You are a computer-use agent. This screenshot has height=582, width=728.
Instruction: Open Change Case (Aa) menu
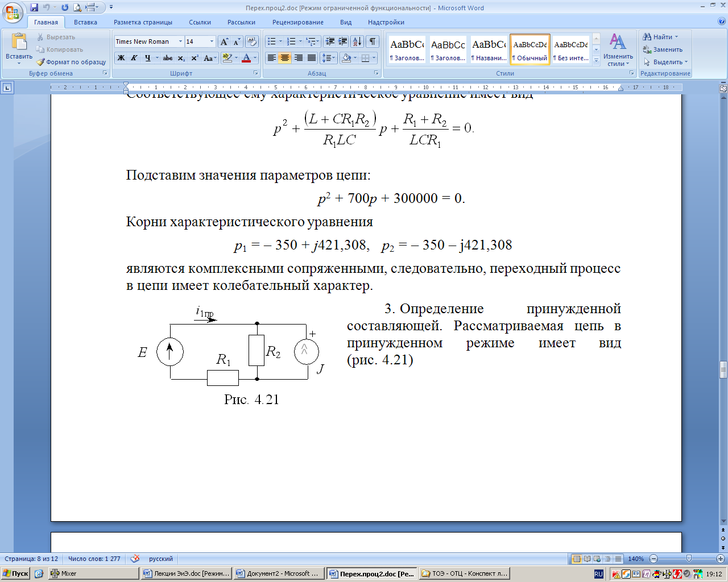click(x=209, y=58)
